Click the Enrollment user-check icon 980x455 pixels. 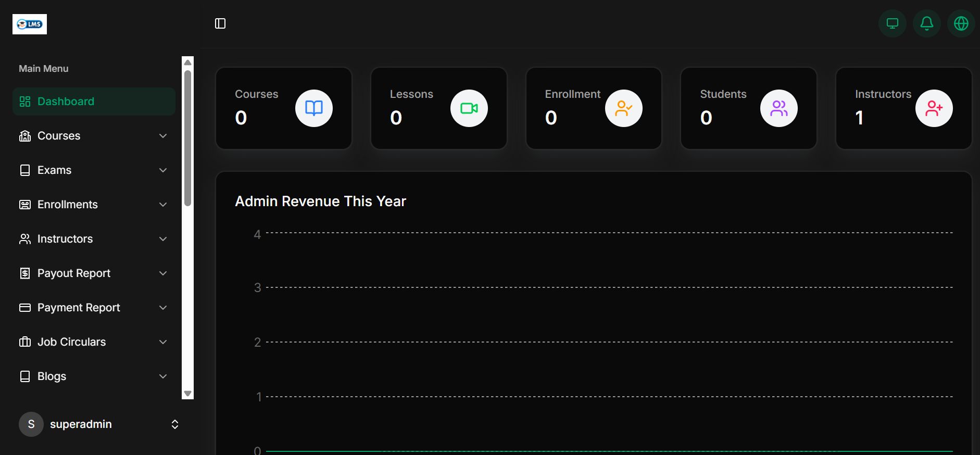(624, 108)
